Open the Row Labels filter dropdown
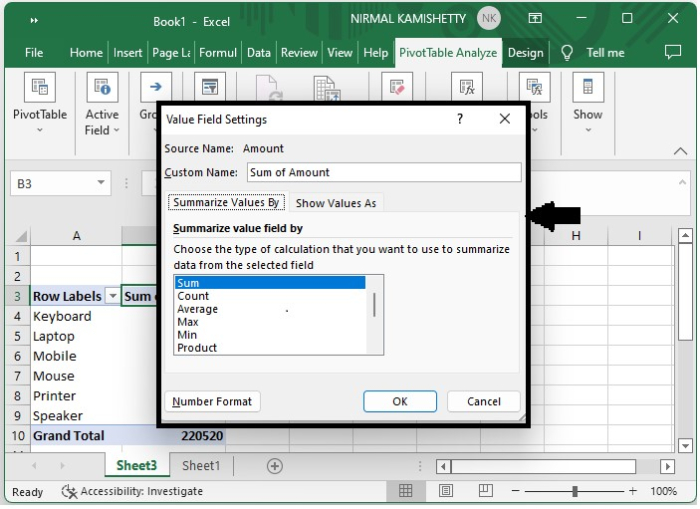 click(x=113, y=296)
